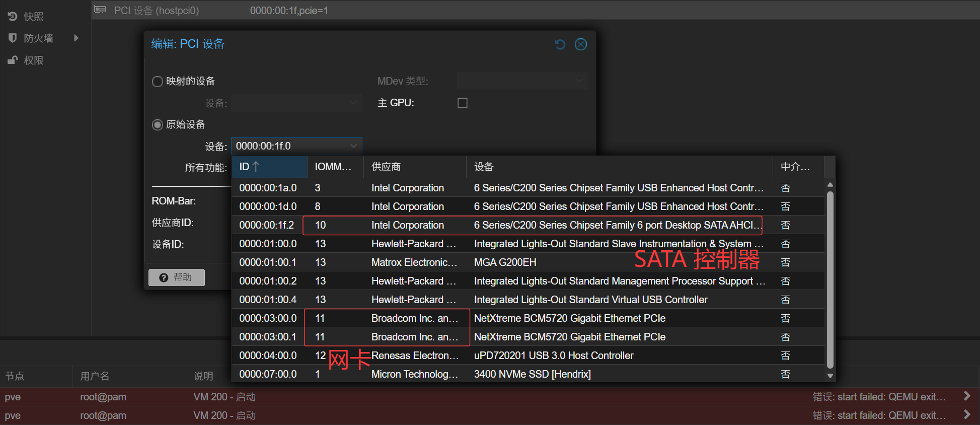Click the firewall (防火墙) shield icon
Viewport: 980px width, 425px height.
(x=13, y=38)
